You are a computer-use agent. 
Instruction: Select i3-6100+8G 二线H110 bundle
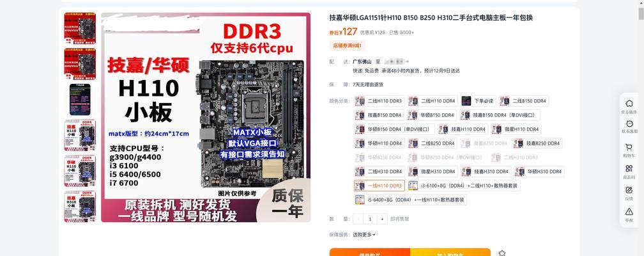coord(464,186)
